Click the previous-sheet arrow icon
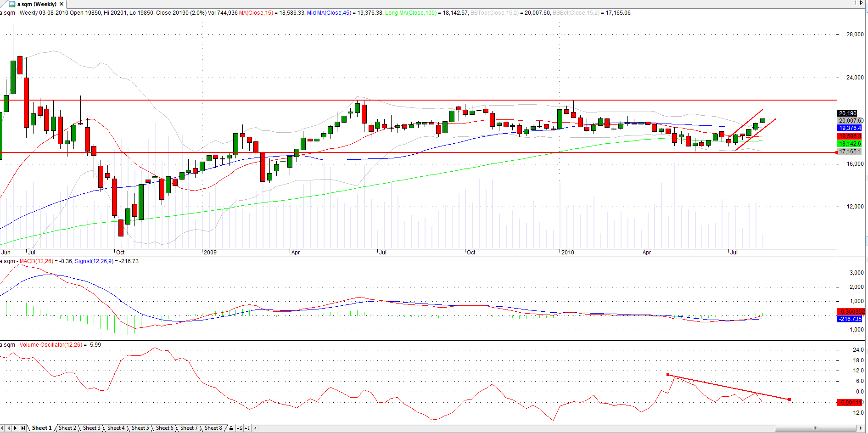 coord(8,427)
